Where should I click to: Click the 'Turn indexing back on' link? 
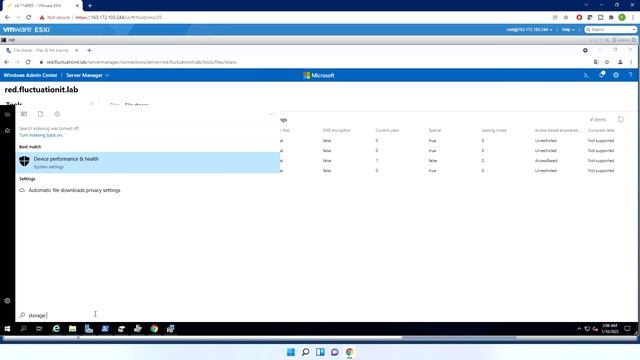point(41,135)
